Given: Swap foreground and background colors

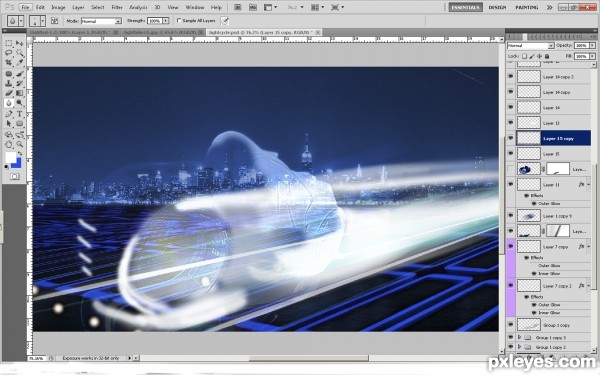Looking at the screenshot, I should [20, 153].
